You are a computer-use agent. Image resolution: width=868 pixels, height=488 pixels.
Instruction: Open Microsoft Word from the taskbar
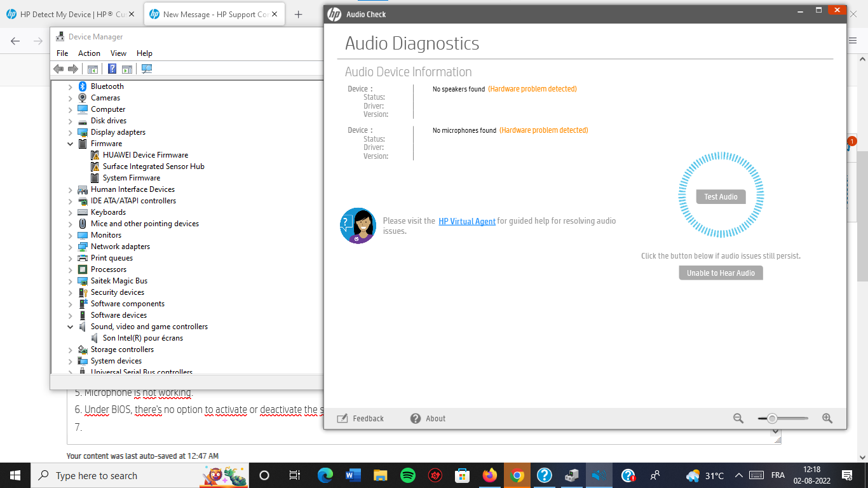353,475
